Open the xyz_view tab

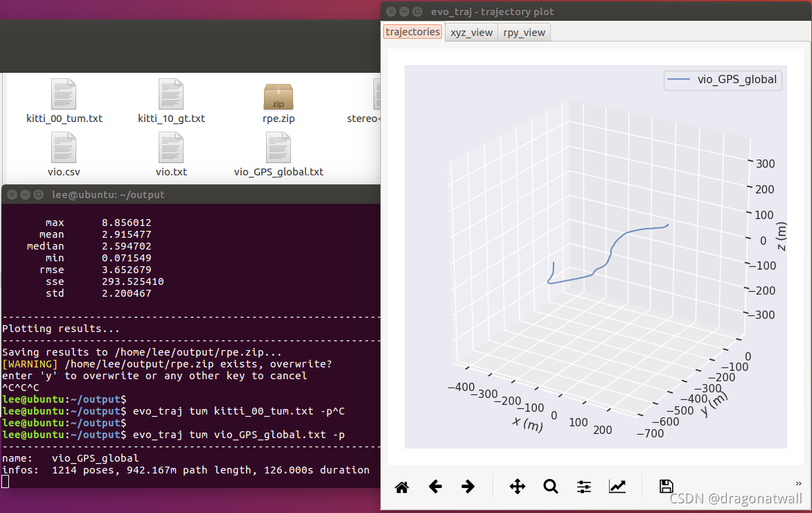pos(471,32)
